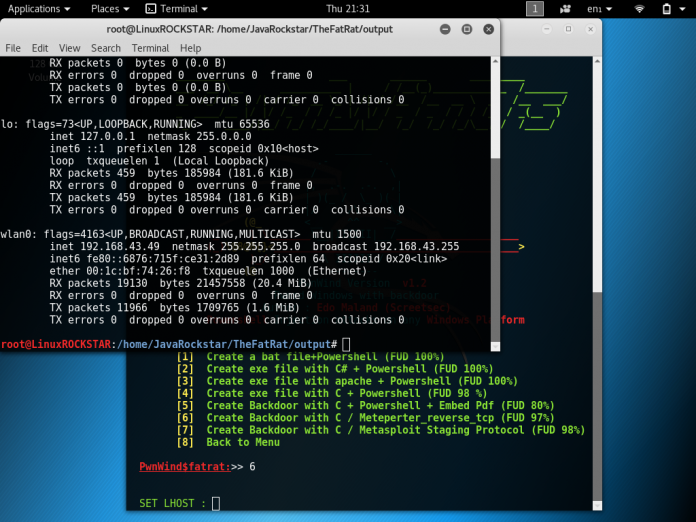The height and width of the screenshot is (522, 696).
Task: Click option [4] Create exe with C + Powershell
Action: coord(332,393)
